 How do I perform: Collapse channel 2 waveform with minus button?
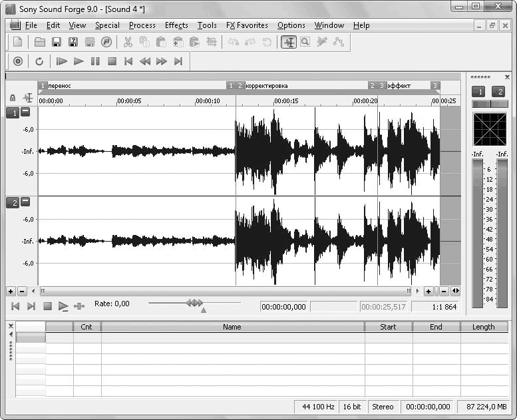click(x=25, y=202)
